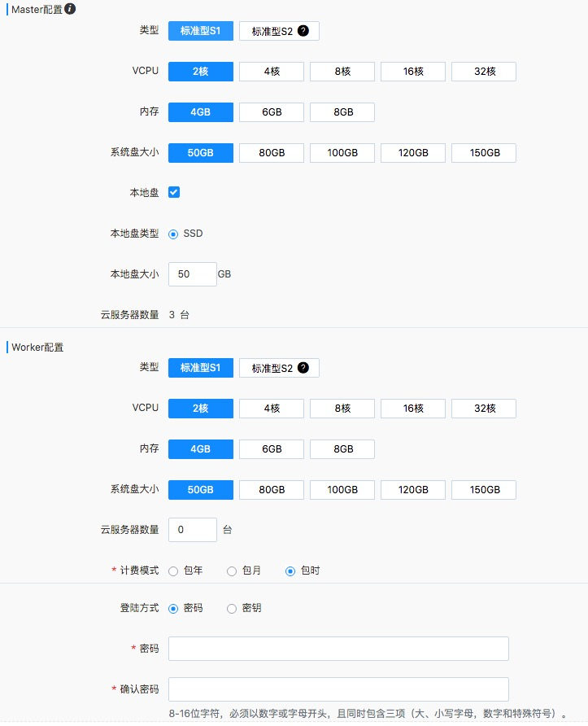Choose 4核 VCPU for Master
Viewport: 588px width, 726px height.
point(272,72)
